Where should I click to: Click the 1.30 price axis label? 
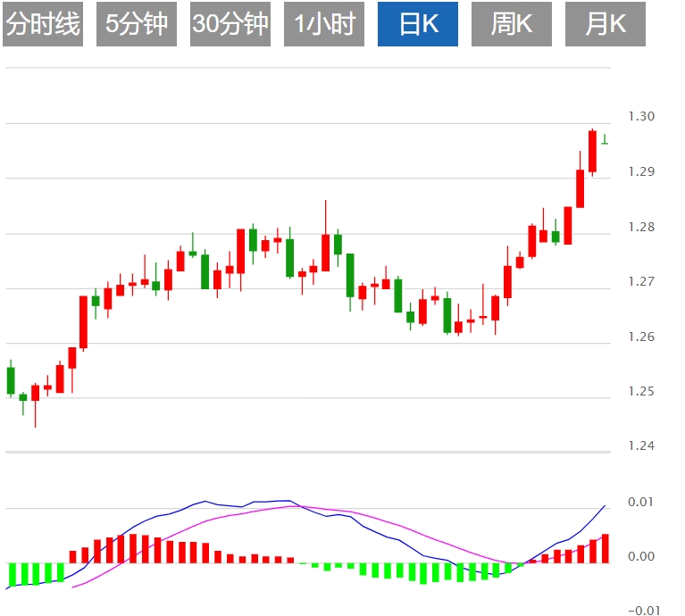(x=641, y=117)
